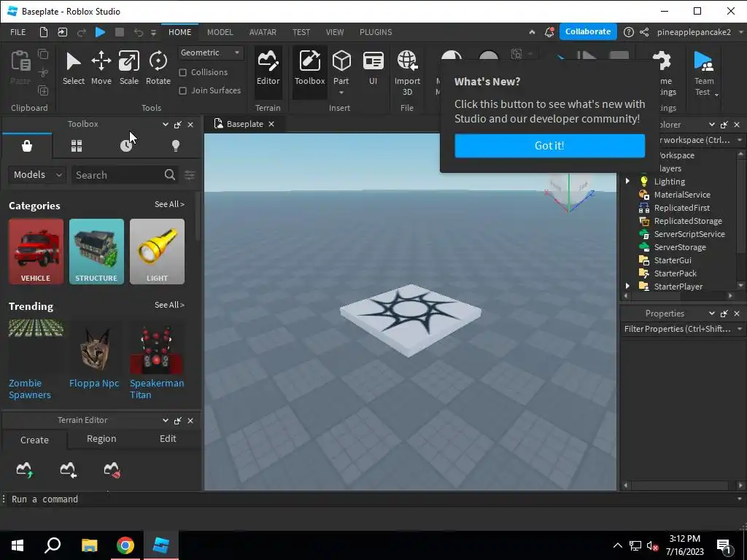Open the Toolbox panel options chevron
Image resolution: width=747 pixels, height=560 pixels.
pos(166,124)
